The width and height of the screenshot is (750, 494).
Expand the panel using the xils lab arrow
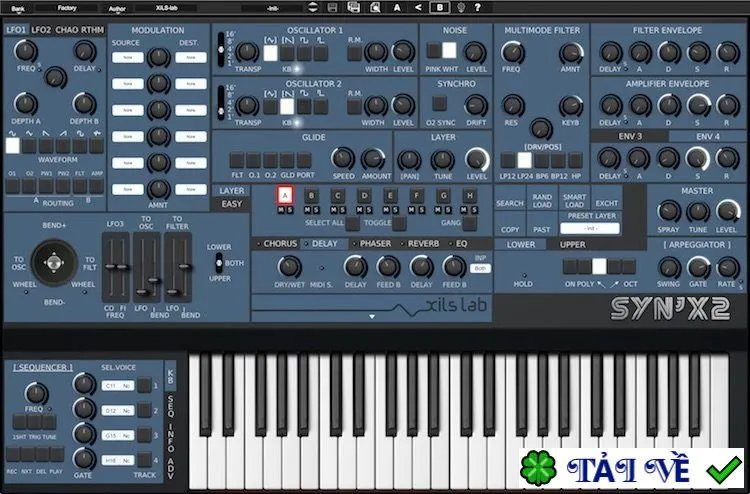coord(372,316)
